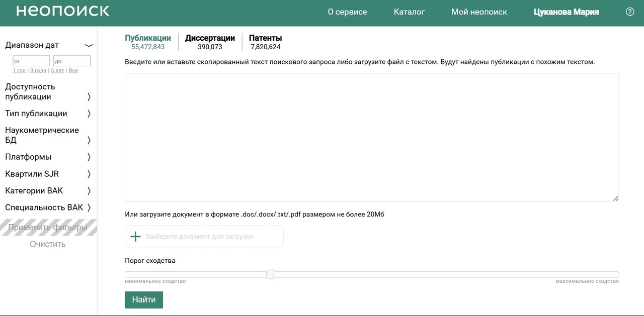Image resolution: width=644 pixels, height=316 pixels.
Task: Open the О сервисе menu item
Action: [x=347, y=12]
